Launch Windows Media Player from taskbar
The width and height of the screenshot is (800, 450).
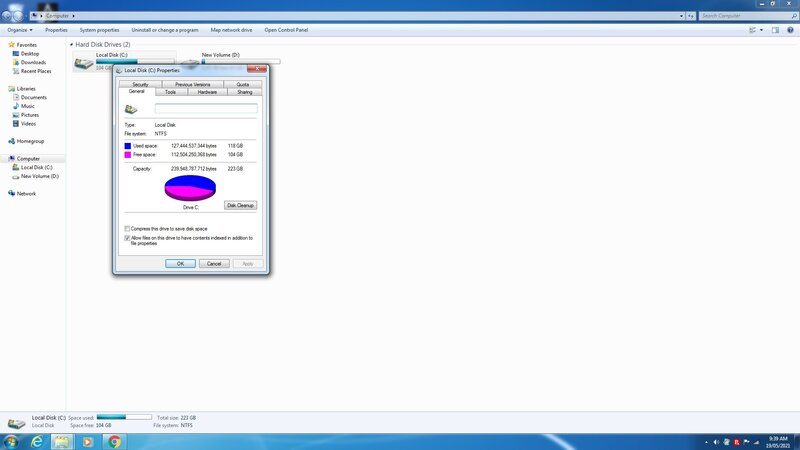pos(88,442)
